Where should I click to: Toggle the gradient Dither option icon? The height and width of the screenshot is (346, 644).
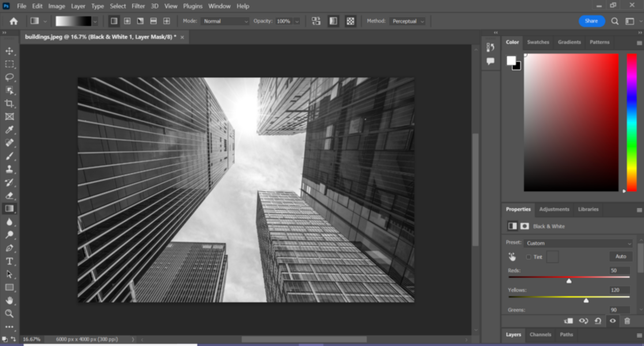333,21
